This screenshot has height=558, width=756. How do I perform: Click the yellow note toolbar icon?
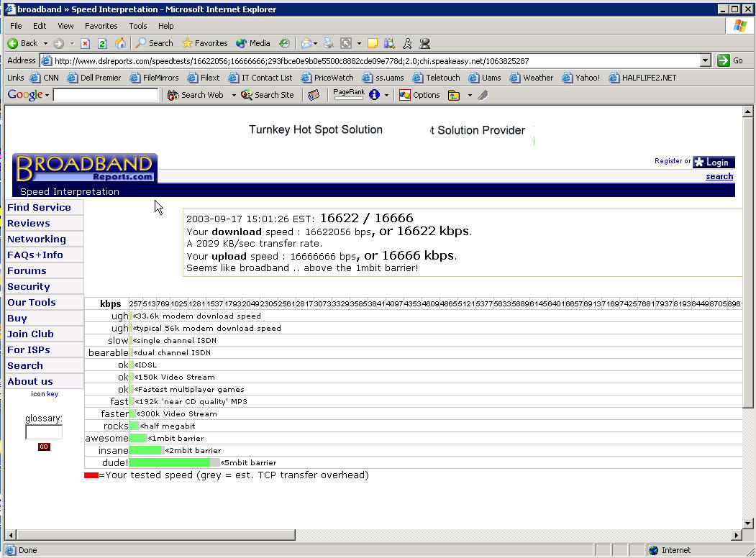coord(372,43)
